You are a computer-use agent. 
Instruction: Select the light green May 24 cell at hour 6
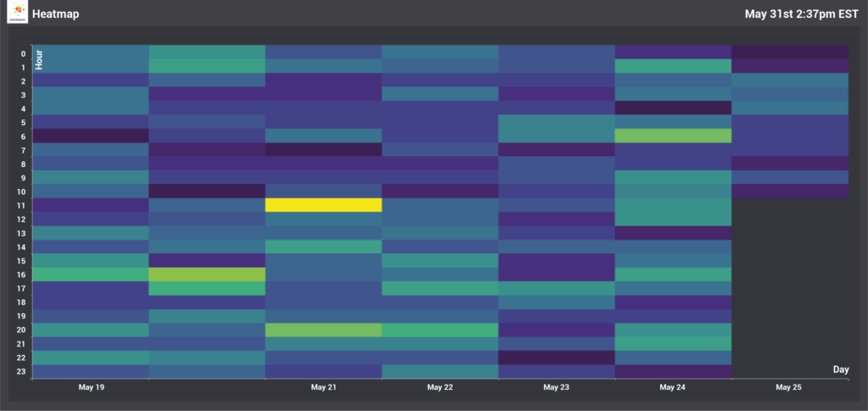pos(672,136)
